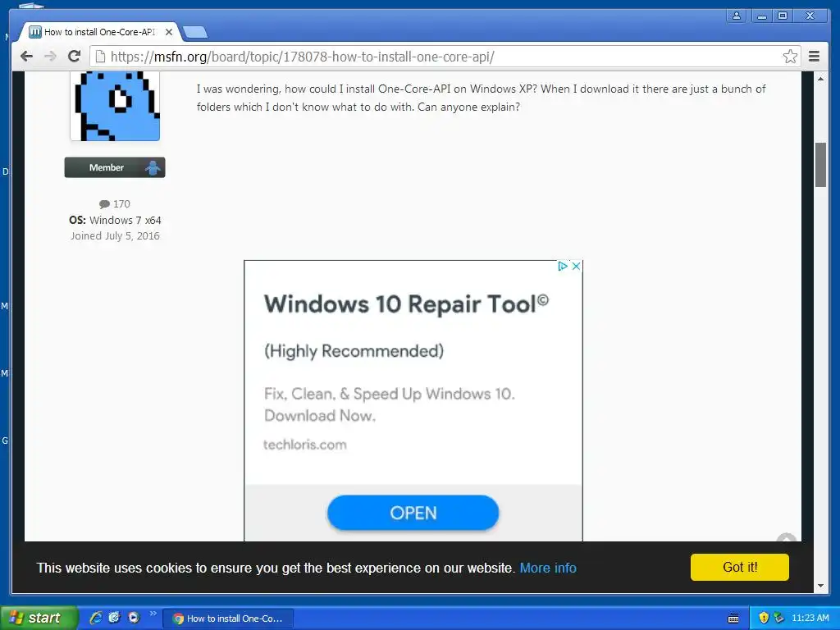This screenshot has width=840, height=630.
Task: Click the 'OS: Windows 7 x64' text
Action: [x=115, y=220]
